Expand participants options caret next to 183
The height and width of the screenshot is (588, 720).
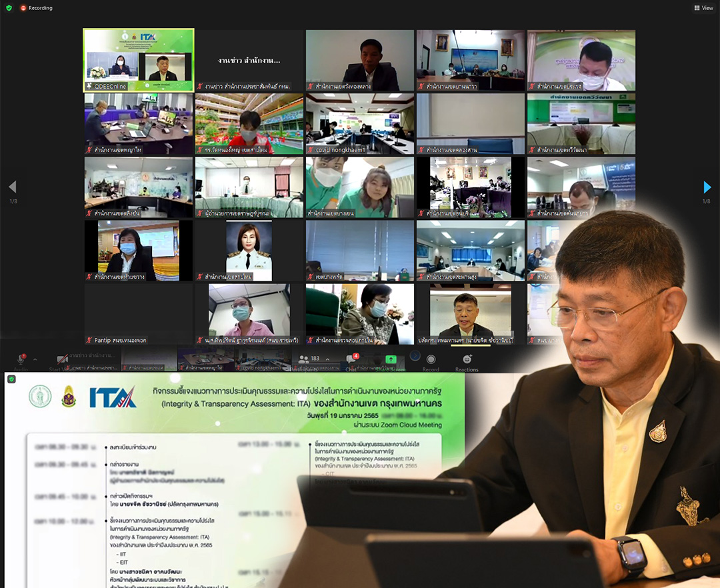pos(328,359)
